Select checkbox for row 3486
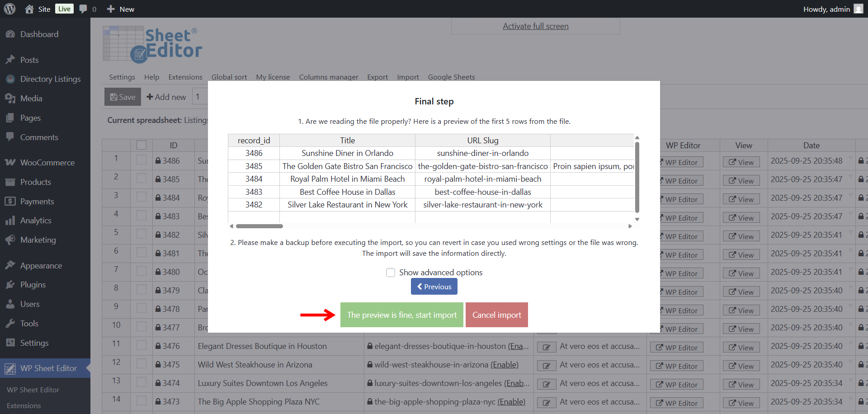 point(142,160)
